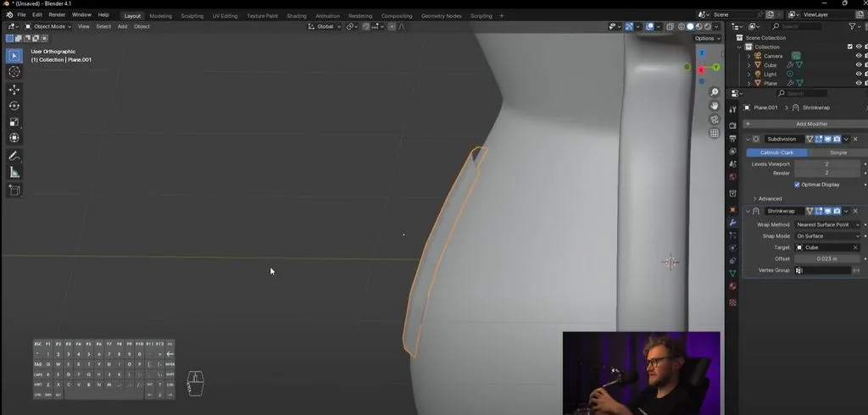Toggle visibility of the Cube object
Viewport: 868px width, 415px height.
pyautogui.click(x=859, y=64)
